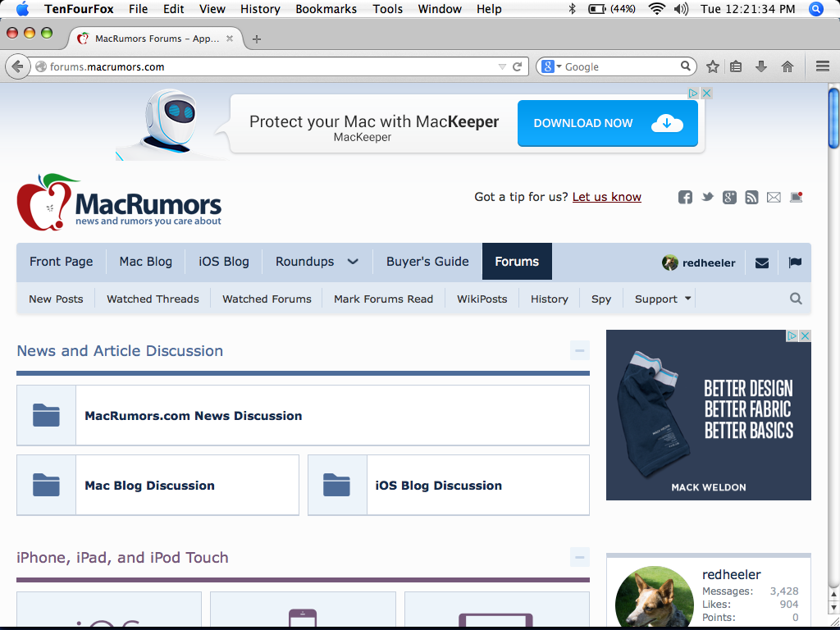Click the search magnifier in the Google box

pyautogui.click(x=685, y=66)
